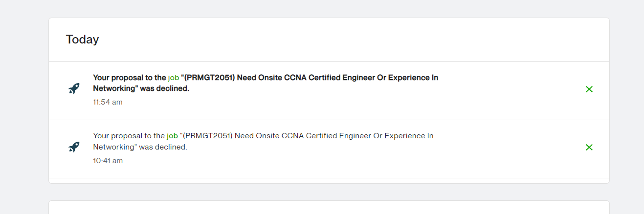This screenshot has height=214, width=644.
Task: Click the non-bold "Networking" was declined line
Action: [x=140, y=147]
